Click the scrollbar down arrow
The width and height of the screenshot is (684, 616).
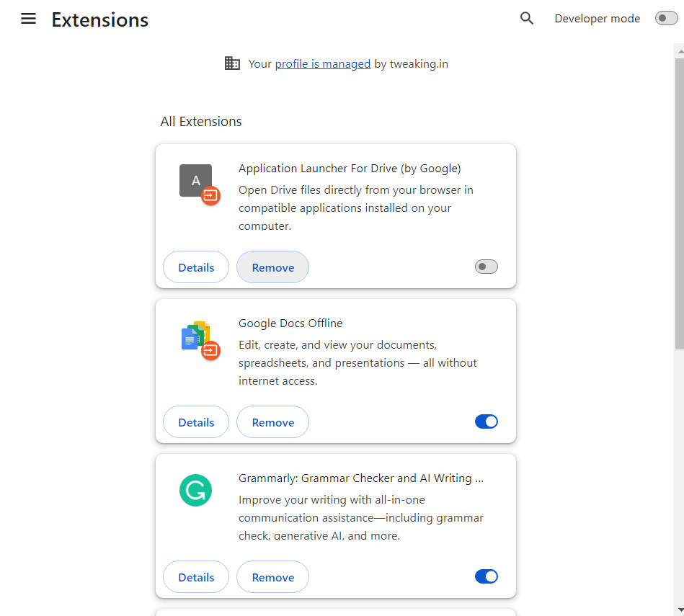point(679,610)
